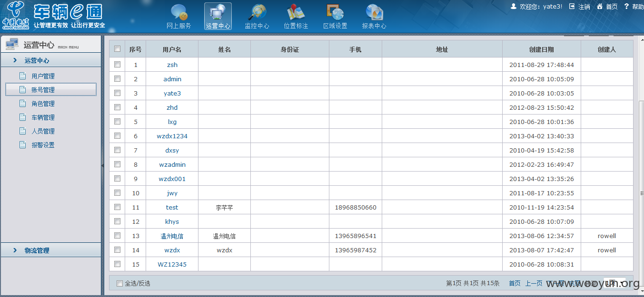
Task: Click the 帮助 help question-mark icon
Action: point(626,6)
